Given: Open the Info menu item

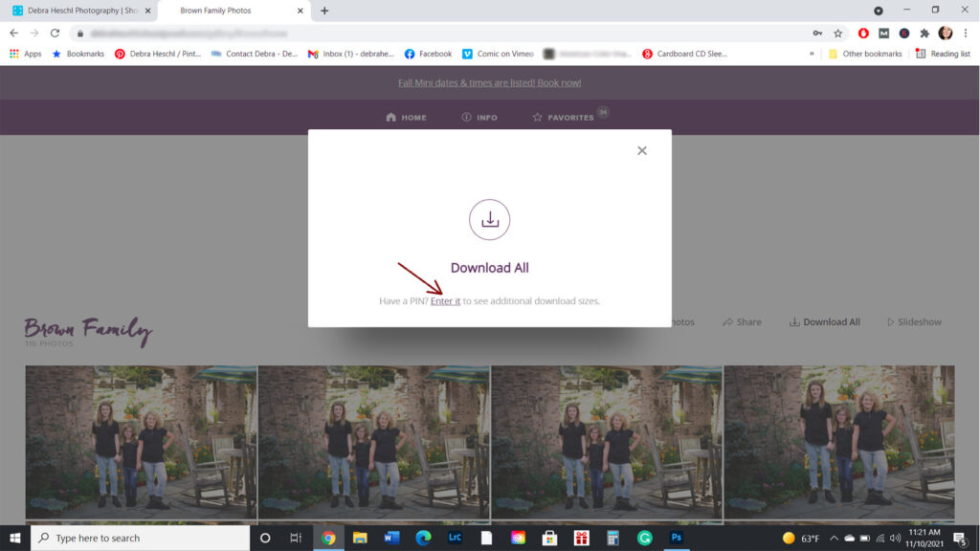Looking at the screenshot, I should (479, 118).
